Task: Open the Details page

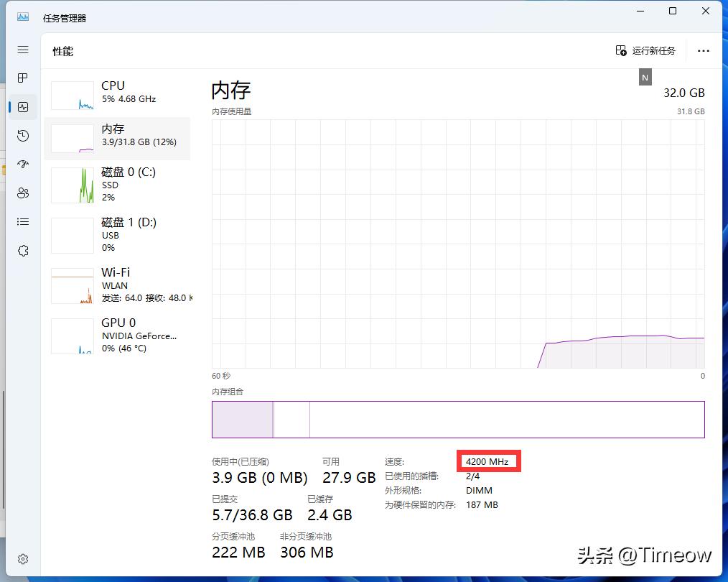Action: 22,221
